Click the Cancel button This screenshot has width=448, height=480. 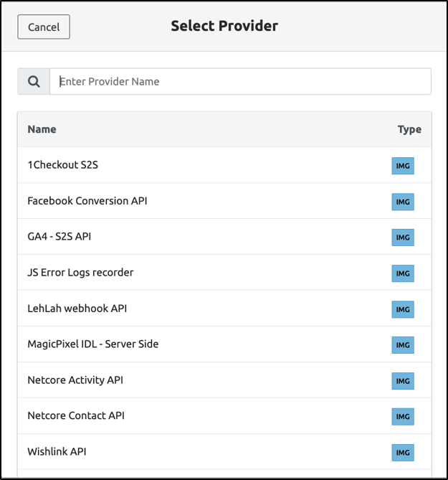[x=44, y=27]
